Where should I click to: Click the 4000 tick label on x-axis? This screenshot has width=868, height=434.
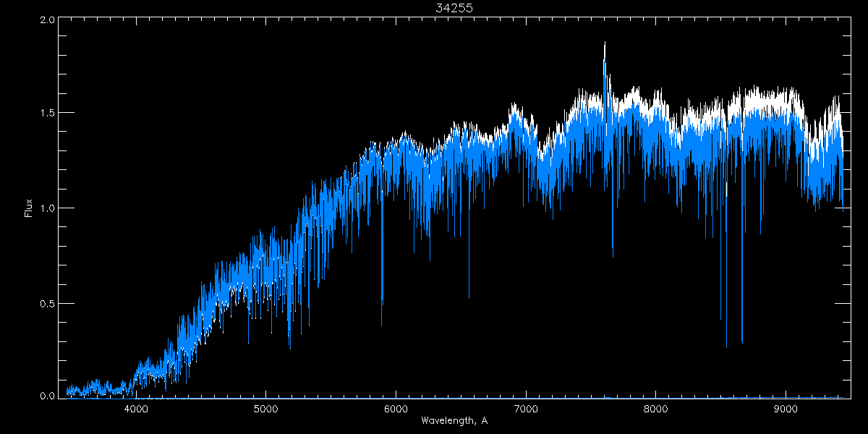[136, 409]
